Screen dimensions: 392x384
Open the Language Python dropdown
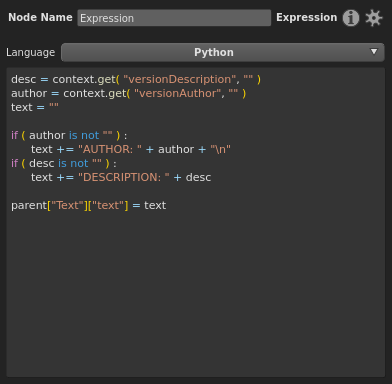pyautogui.click(x=223, y=52)
